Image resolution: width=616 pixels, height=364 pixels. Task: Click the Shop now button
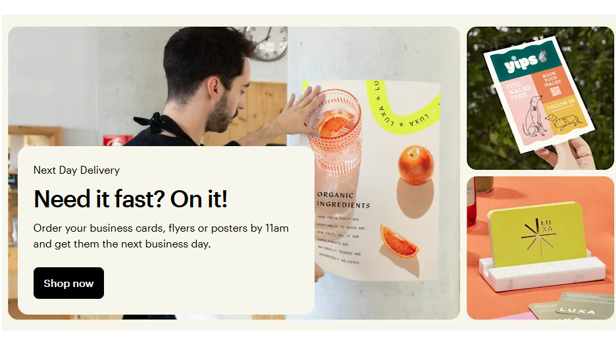tap(68, 283)
